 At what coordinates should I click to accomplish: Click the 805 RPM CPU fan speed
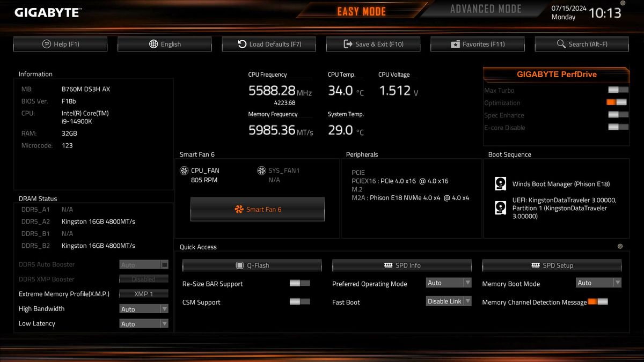coord(204,180)
